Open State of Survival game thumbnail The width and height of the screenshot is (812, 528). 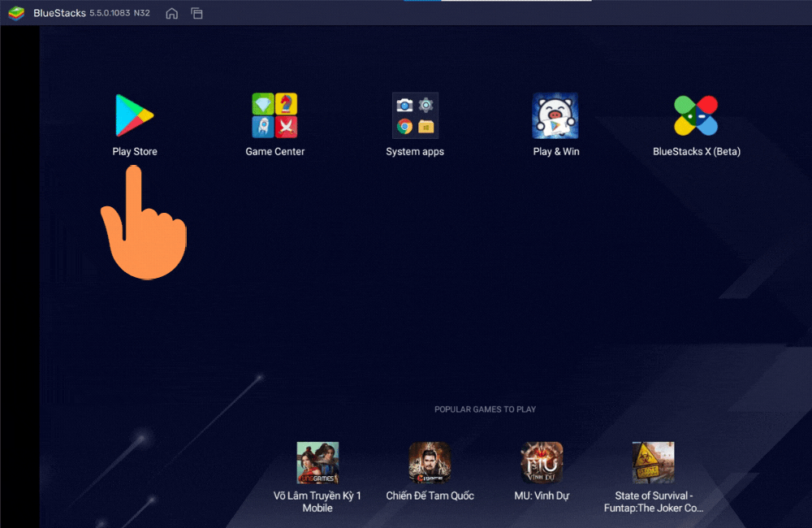click(x=653, y=463)
